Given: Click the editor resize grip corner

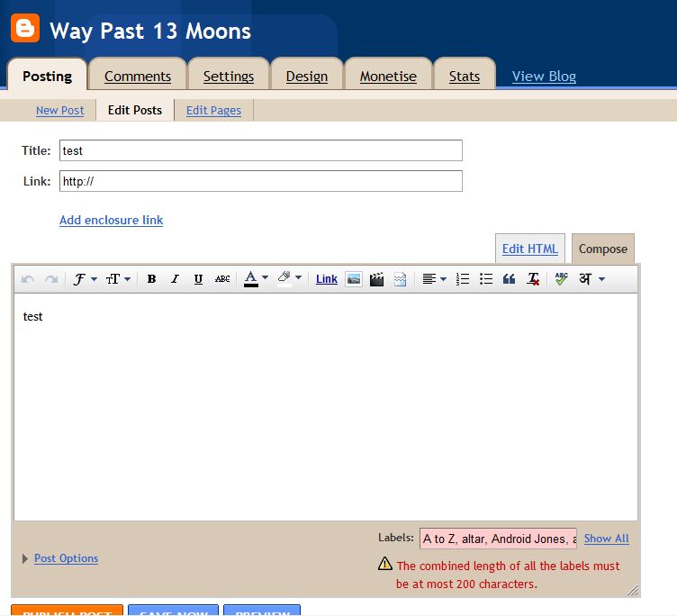Looking at the screenshot, I should coord(633,590).
